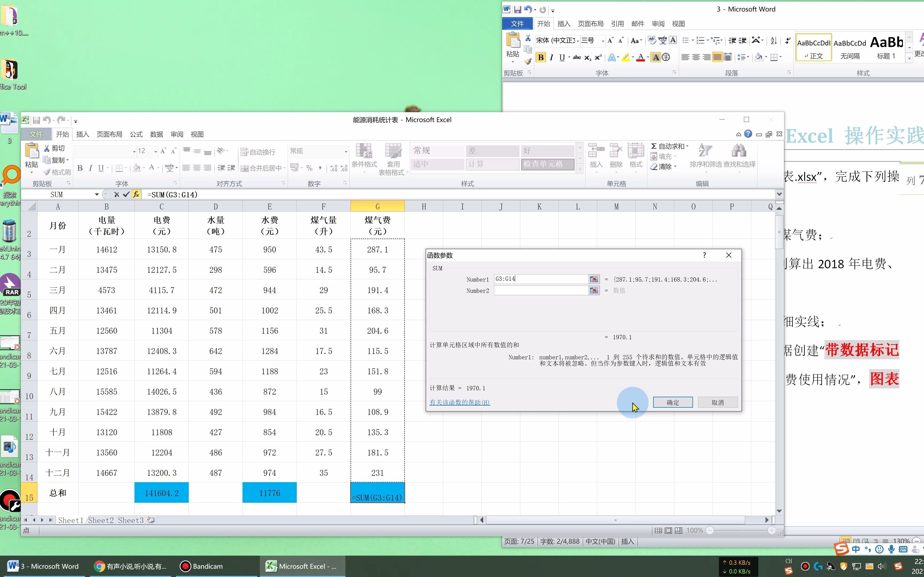924x577 pixels.
Task: Click the formula bar cancel X icon
Action: point(117,195)
